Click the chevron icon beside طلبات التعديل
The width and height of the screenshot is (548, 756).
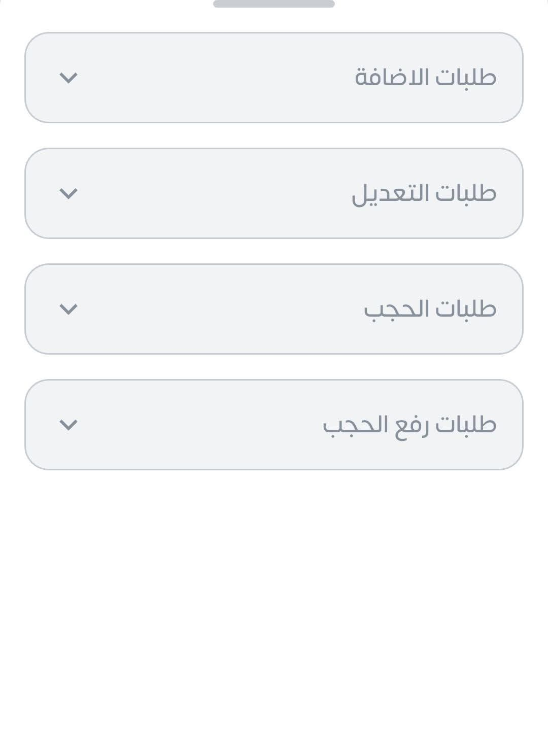pyautogui.click(x=68, y=193)
